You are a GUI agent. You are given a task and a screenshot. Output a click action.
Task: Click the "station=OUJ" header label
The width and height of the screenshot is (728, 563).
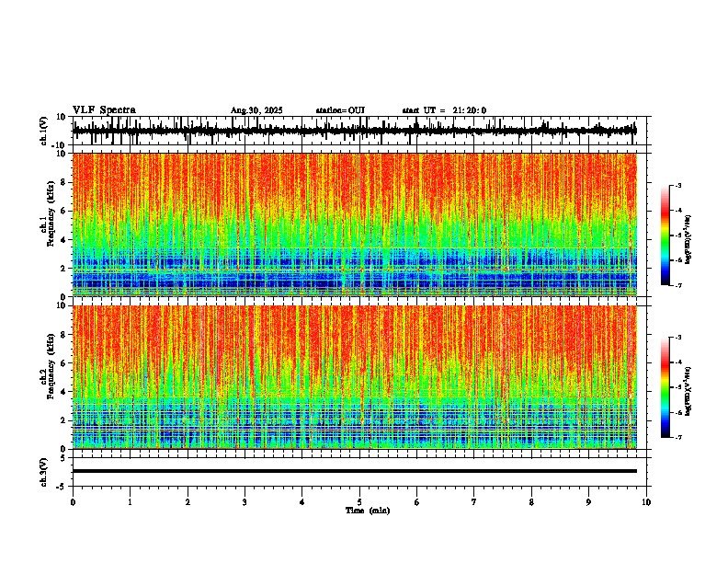[x=340, y=110]
